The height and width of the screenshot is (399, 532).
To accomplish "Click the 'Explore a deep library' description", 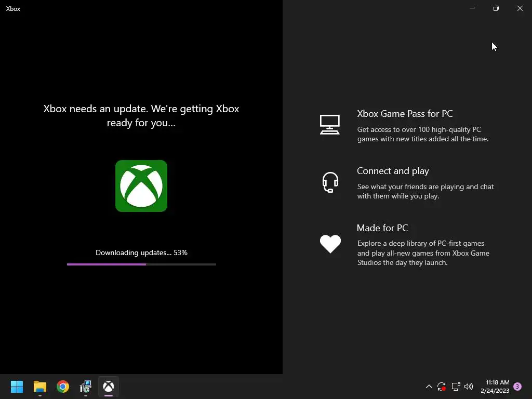I will (x=423, y=253).
